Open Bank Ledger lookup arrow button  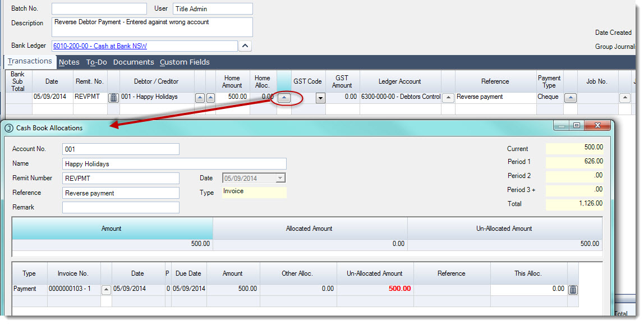pos(245,46)
